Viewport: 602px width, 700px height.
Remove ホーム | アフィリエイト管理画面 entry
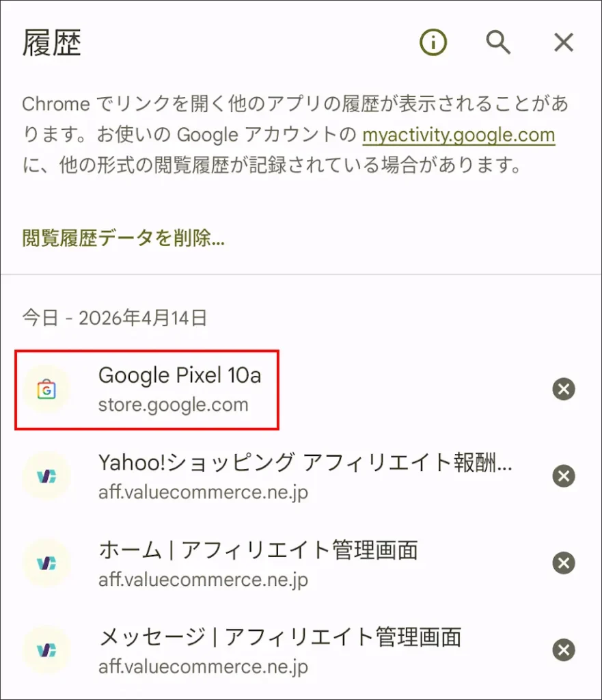pos(564,563)
